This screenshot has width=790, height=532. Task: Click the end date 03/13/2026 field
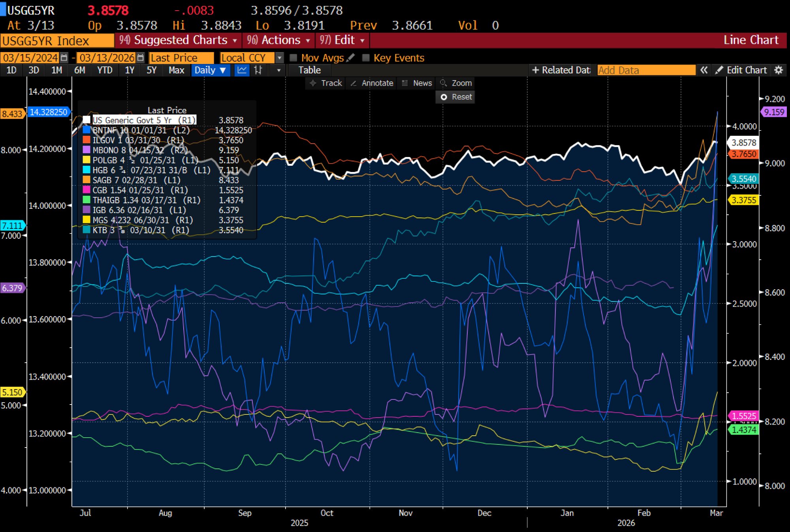click(107, 58)
